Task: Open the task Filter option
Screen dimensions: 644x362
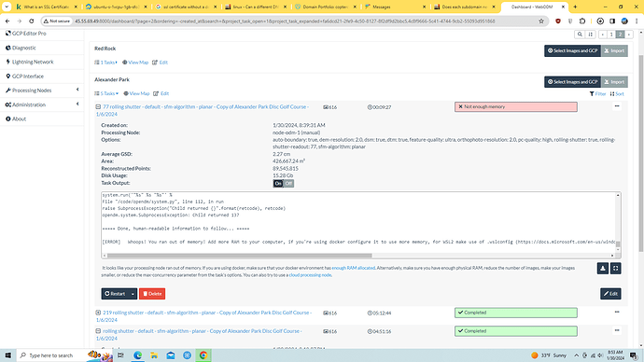Action: pos(597,94)
